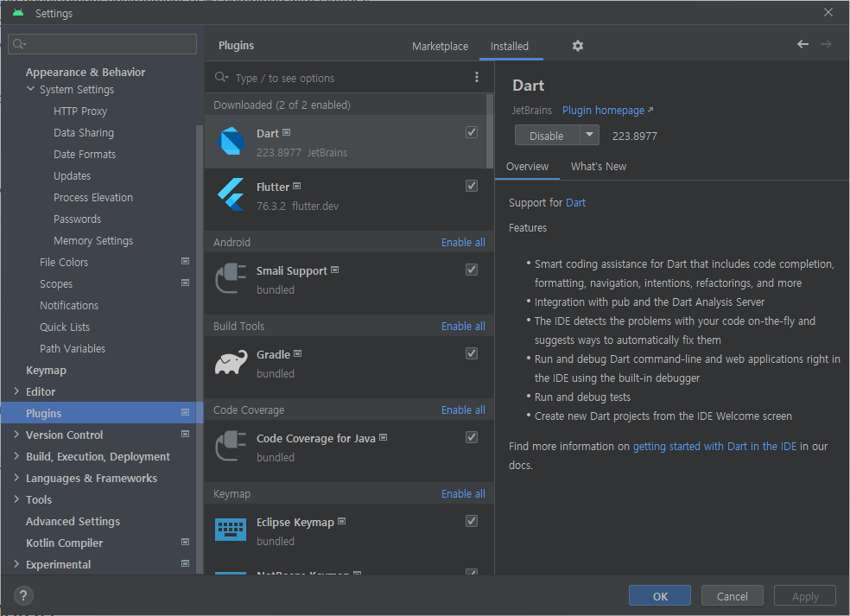Toggle the Smali Support checkbox
Image resolution: width=850 pixels, height=616 pixels.
pos(472,270)
